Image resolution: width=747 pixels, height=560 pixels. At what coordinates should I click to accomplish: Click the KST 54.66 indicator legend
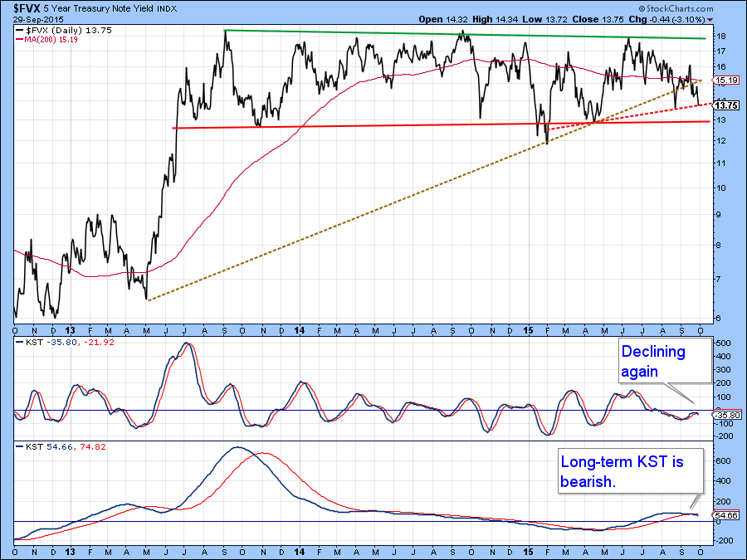[x=47, y=446]
